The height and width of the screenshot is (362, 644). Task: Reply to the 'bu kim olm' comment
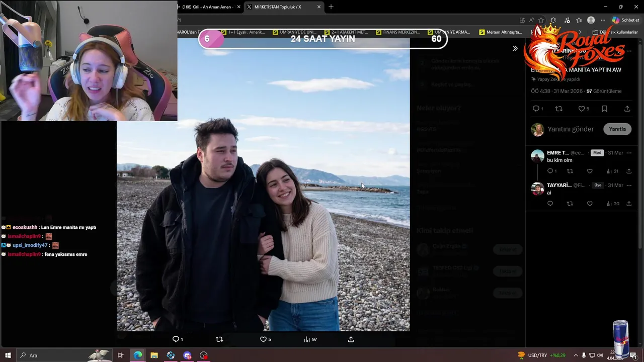(x=550, y=171)
